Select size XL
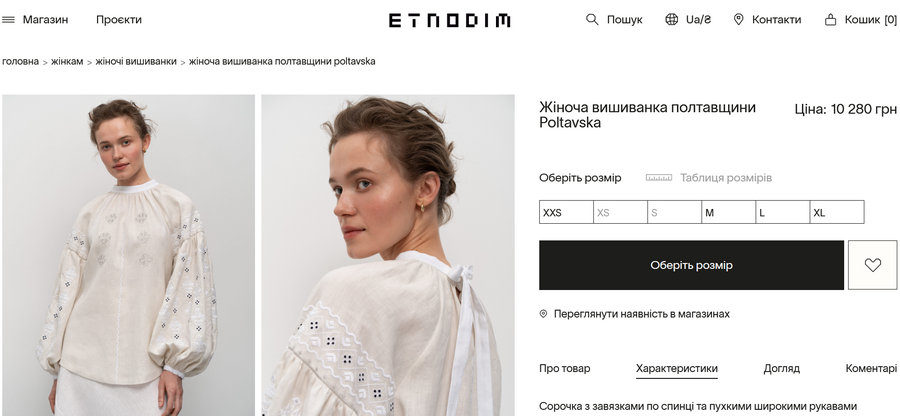The image size is (900, 416). point(837,212)
